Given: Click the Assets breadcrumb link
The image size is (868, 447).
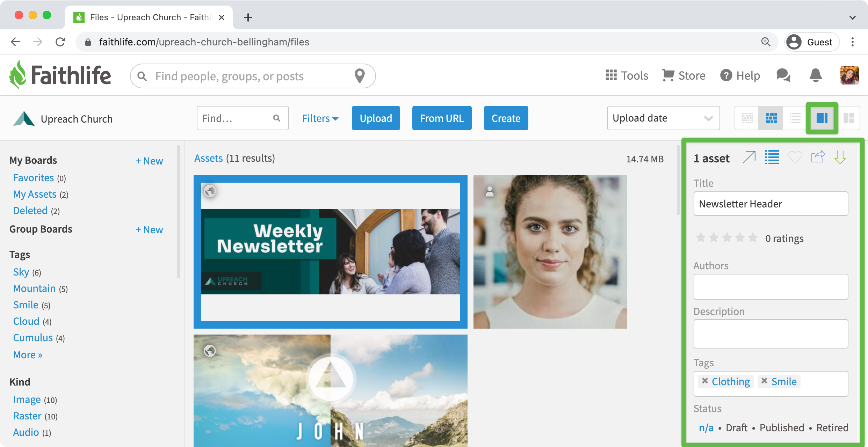Looking at the screenshot, I should 209,158.
